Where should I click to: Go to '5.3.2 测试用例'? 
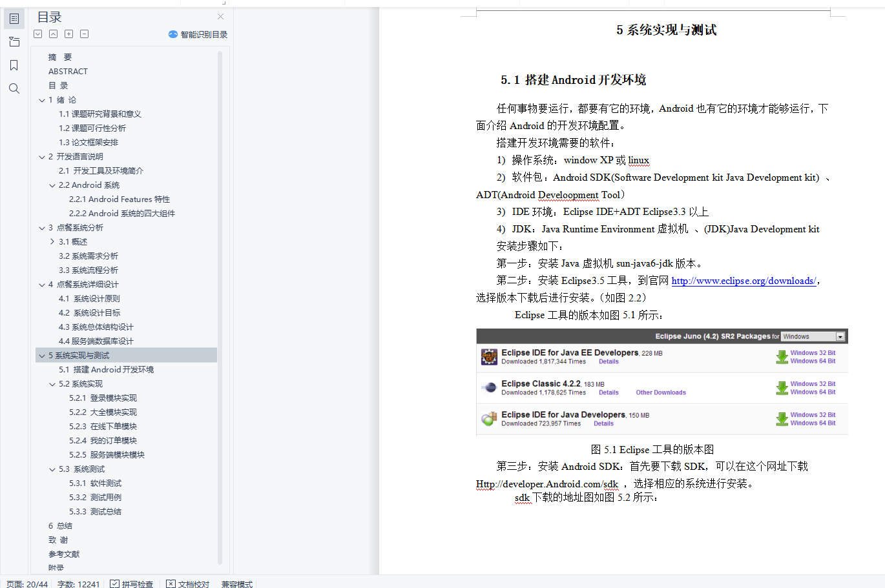point(96,498)
